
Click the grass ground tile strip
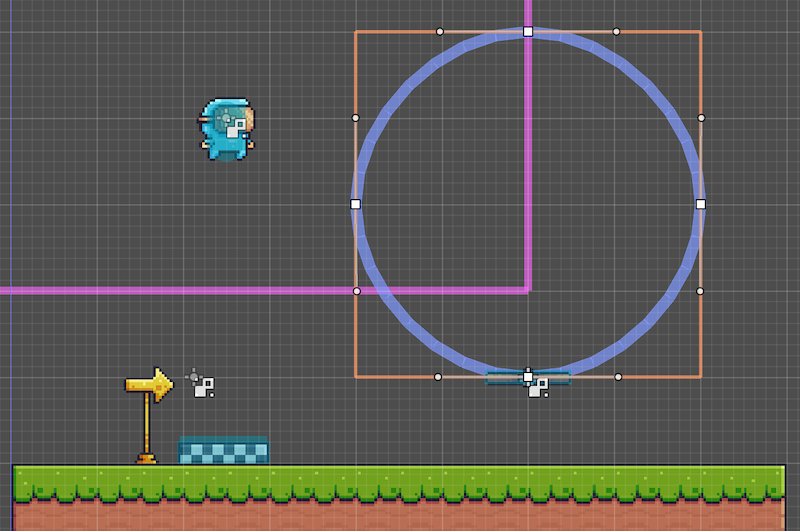click(400, 482)
